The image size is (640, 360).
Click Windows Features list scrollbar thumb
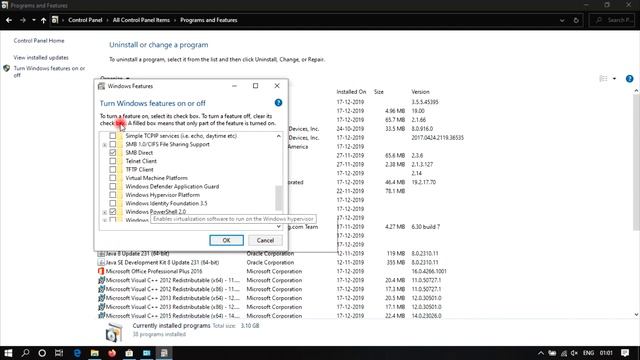pyautogui.click(x=279, y=198)
